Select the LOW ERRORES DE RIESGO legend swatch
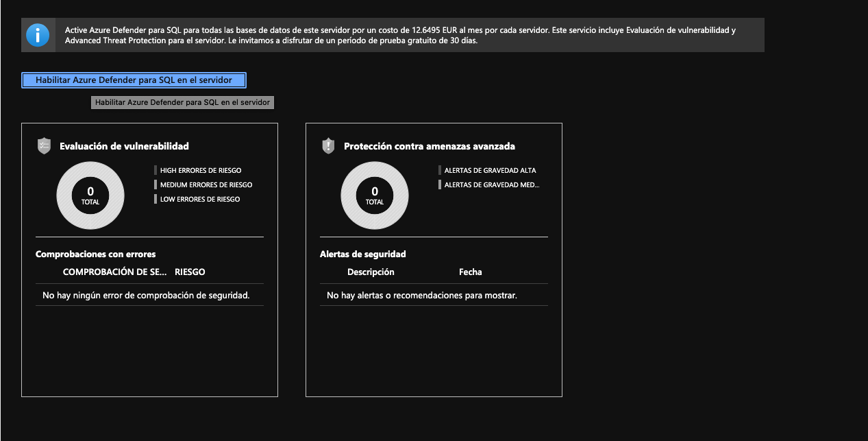This screenshot has width=868, height=441. [x=156, y=199]
